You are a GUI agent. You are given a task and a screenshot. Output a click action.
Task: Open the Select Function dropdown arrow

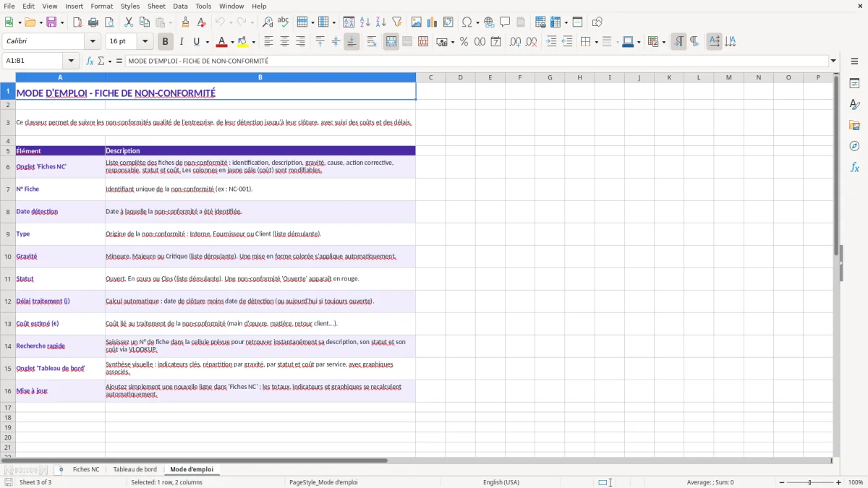pos(110,61)
